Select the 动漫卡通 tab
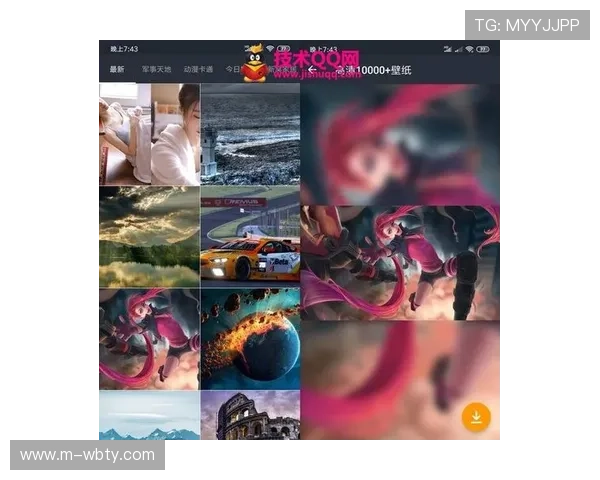Image resolution: width=600 pixels, height=480 pixels. point(198,70)
